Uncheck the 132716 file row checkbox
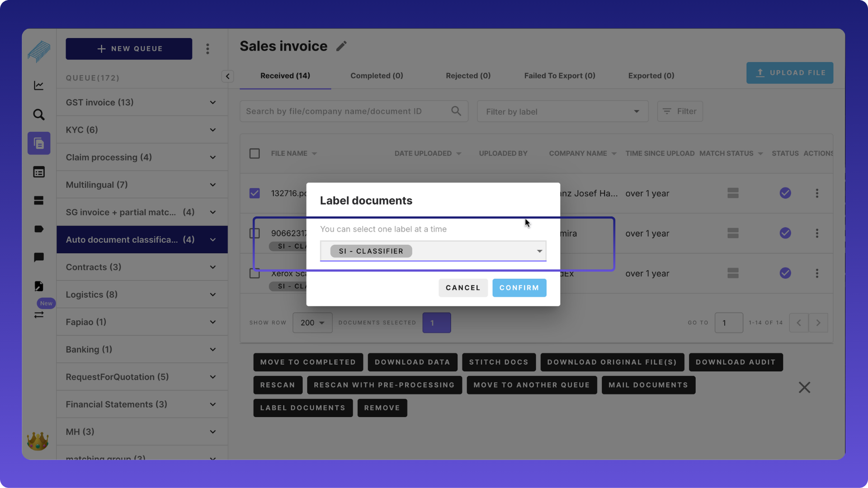The height and width of the screenshot is (488, 868). [x=255, y=193]
